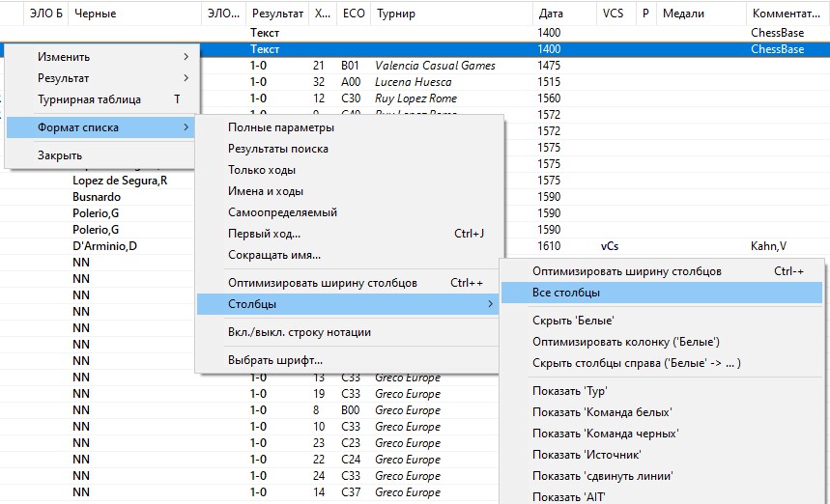The height and width of the screenshot is (504, 830).
Task: Select Greco Europe row with ECO B00
Action: pos(408,410)
